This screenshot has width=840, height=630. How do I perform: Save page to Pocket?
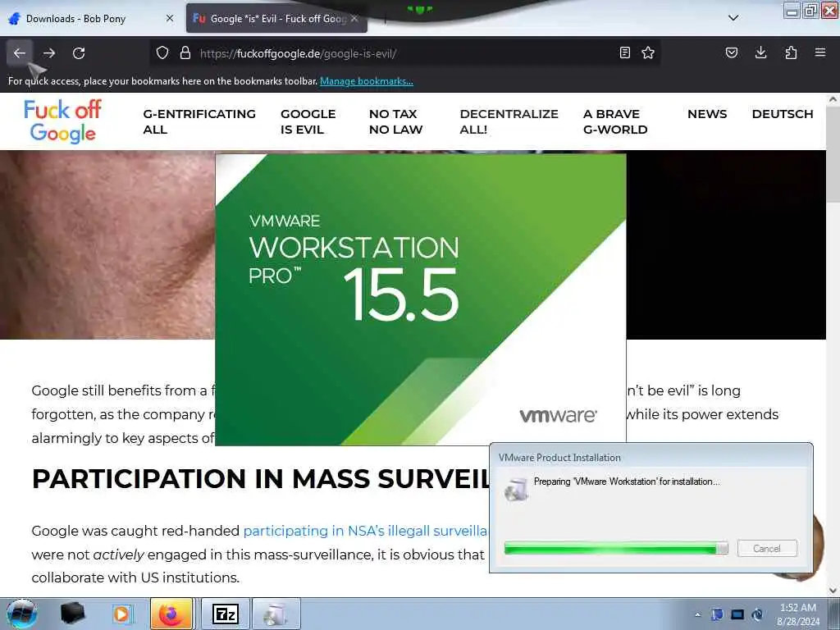click(732, 52)
